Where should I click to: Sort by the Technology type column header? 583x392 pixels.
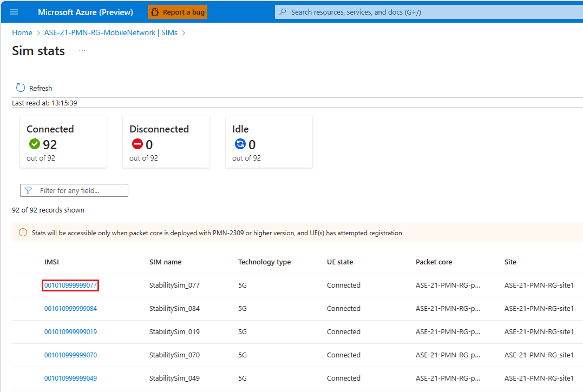(x=264, y=262)
